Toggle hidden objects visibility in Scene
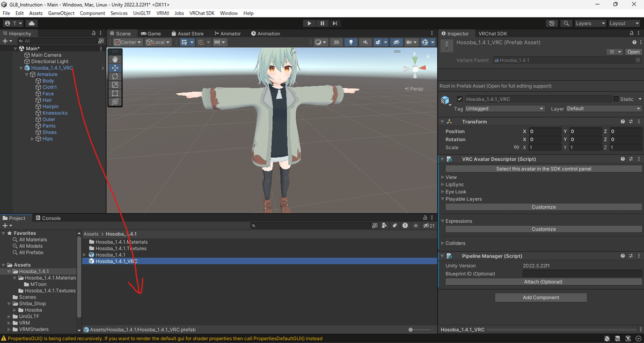The image size is (644, 343). 396,42
